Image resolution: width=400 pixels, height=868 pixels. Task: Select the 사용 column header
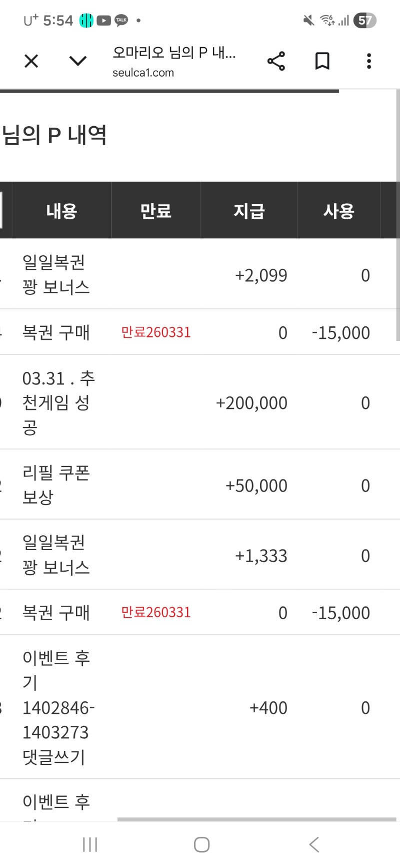339,211
